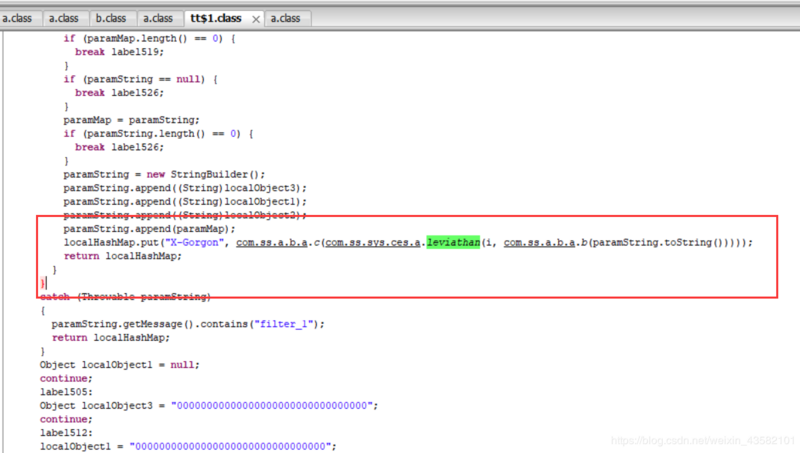The height and width of the screenshot is (453, 800).
Task: Click the bottom 'localObject1 =' zeros assignment line
Action: (188, 446)
